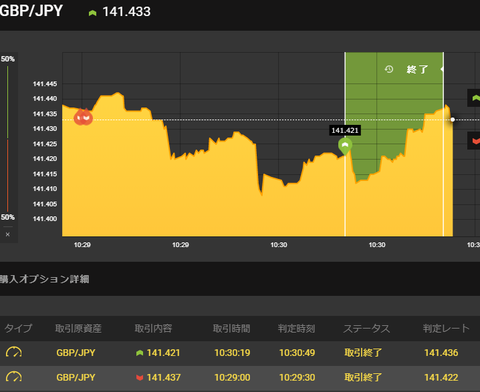The width and height of the screenshot is (480, 392).
Task: Click the 終了 label in the green zone
Action: click(x=417, y=69)
